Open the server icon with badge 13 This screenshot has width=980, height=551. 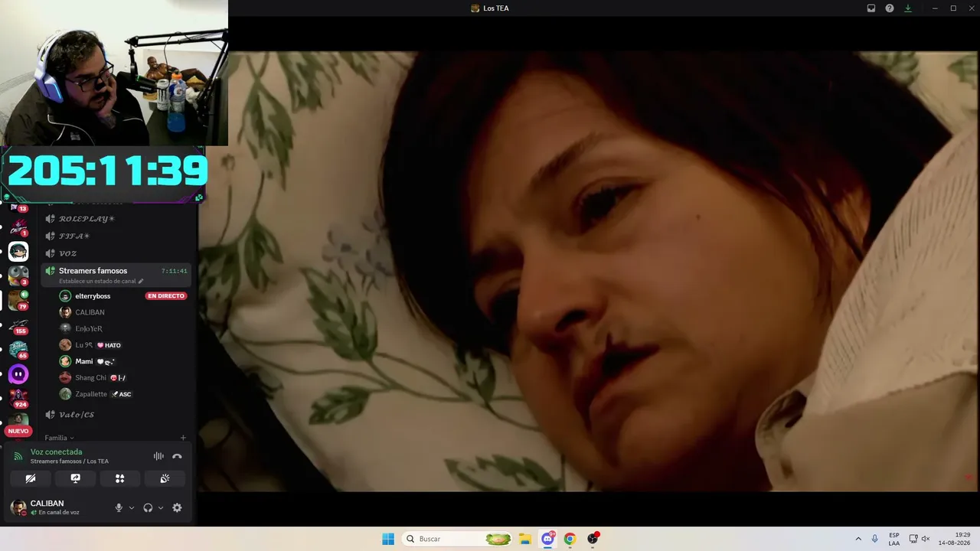18,208
